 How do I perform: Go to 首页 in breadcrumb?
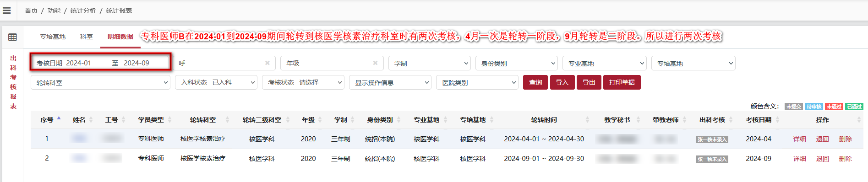[31, 11]
